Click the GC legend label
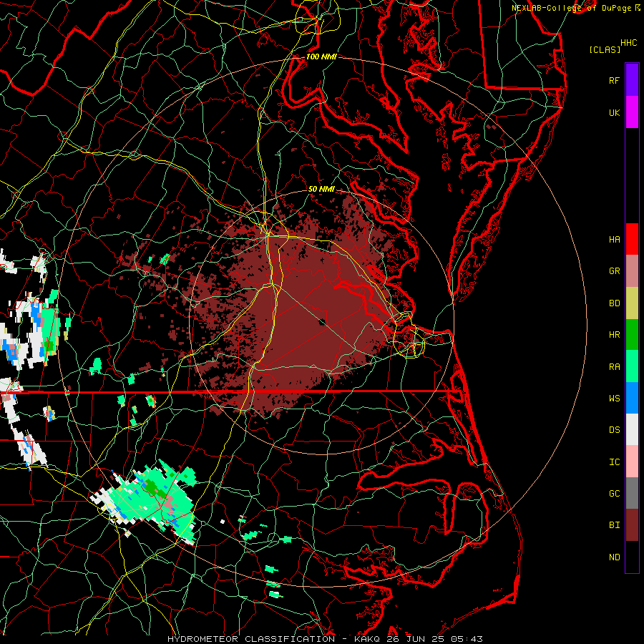 coord(614,494)
